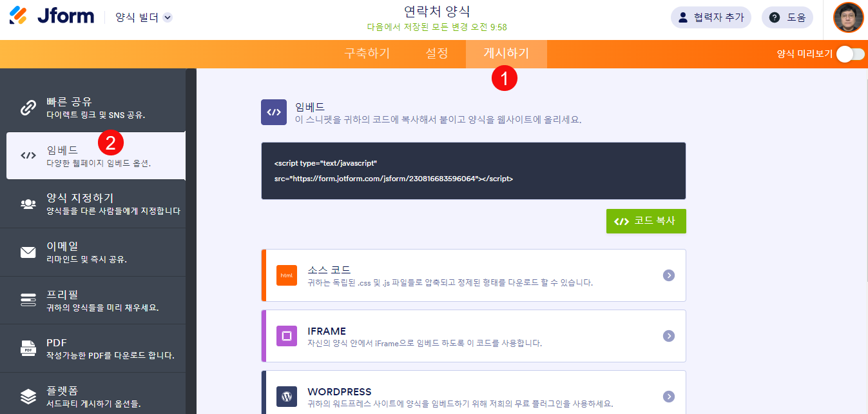This screenshot has width=868, height=414.
Task: Open the user profile avatar
Action: tap(848, 17)
